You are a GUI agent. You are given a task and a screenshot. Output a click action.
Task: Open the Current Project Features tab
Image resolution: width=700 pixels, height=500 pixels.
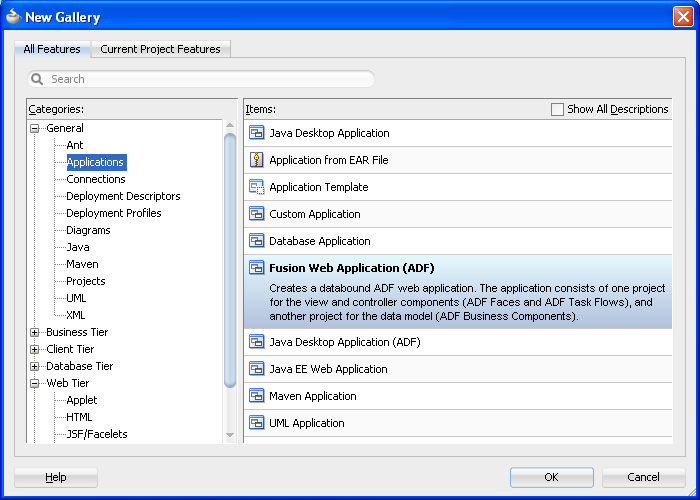[x=160, y=49]
